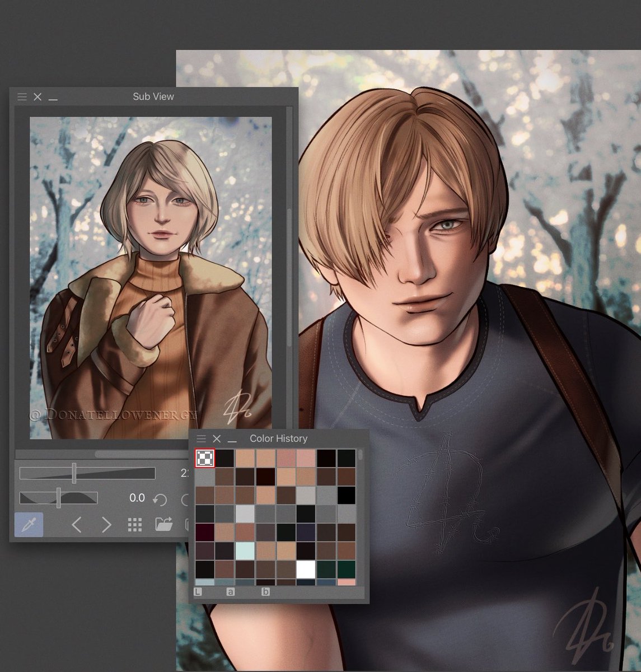Click the rotation value 0.0 field
The image size is (641, 672).
tap(137, 498)
